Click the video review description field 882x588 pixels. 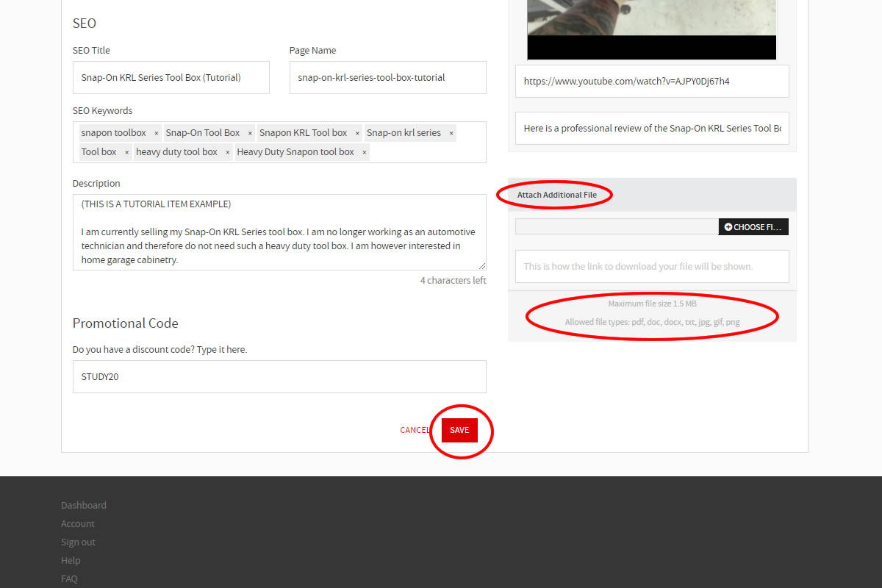652,128
